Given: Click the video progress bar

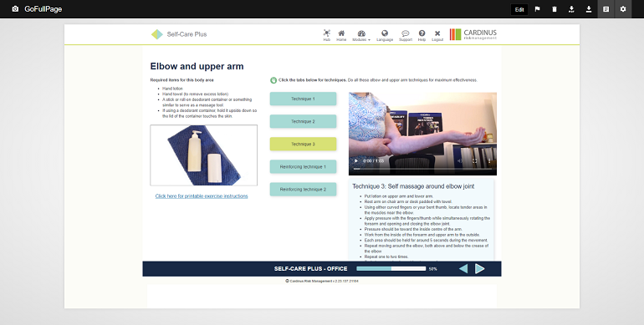Looking at the screenshot, I should pyautogui.click(x=422, y=169).
